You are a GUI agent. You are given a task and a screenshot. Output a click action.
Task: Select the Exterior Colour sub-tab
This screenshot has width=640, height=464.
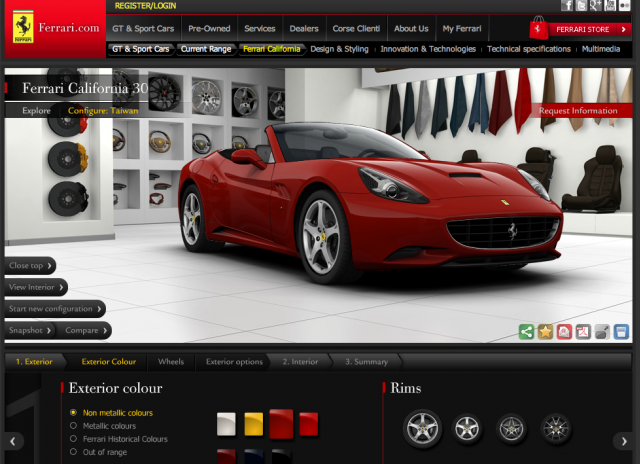pos(109,362)
